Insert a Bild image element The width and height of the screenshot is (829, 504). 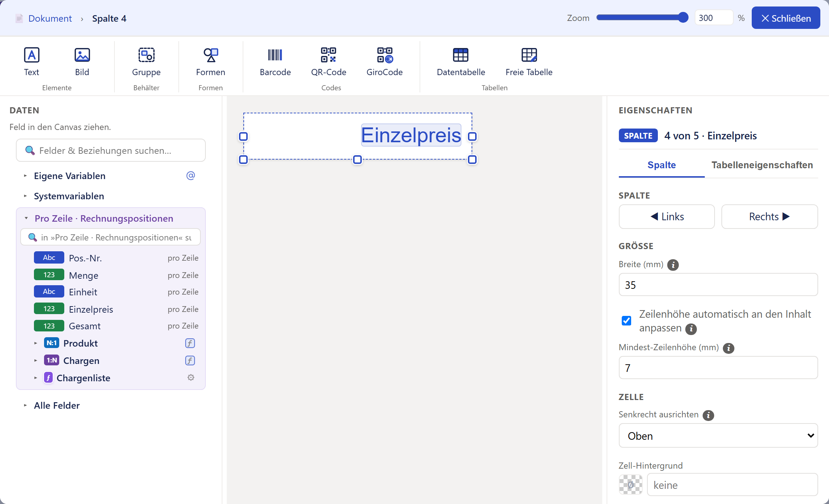point(82,62)
